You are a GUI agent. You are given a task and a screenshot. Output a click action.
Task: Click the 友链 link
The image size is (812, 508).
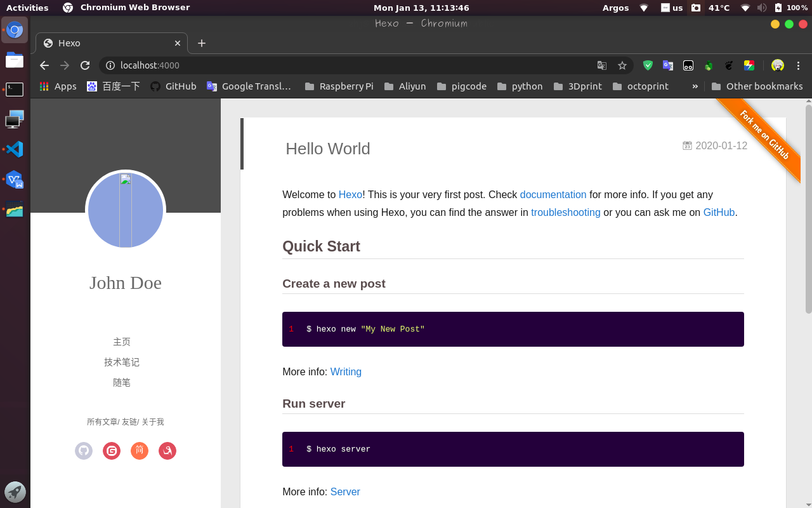pos(129,422)
